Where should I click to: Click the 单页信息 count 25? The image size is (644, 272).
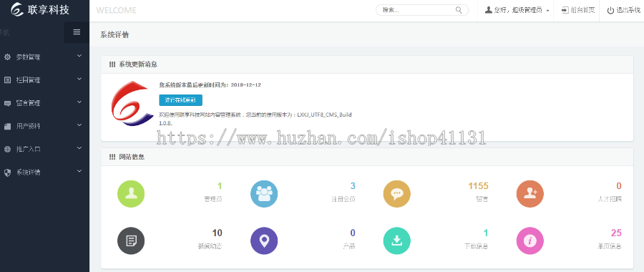click(x=616, y=233)
